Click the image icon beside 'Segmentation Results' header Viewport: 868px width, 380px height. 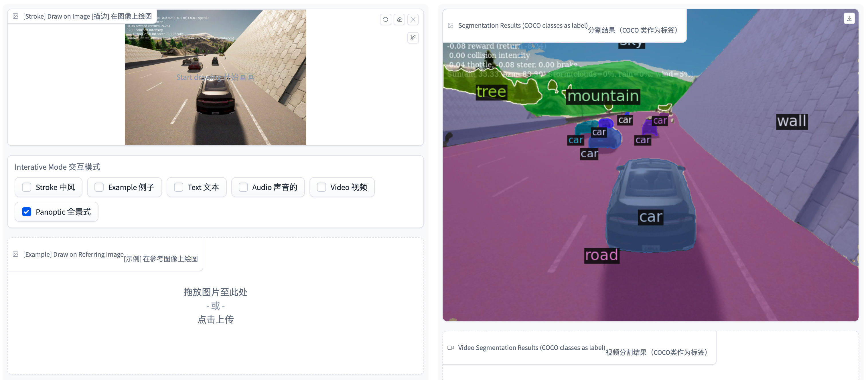pyautogui.click(x=451, y=25)
